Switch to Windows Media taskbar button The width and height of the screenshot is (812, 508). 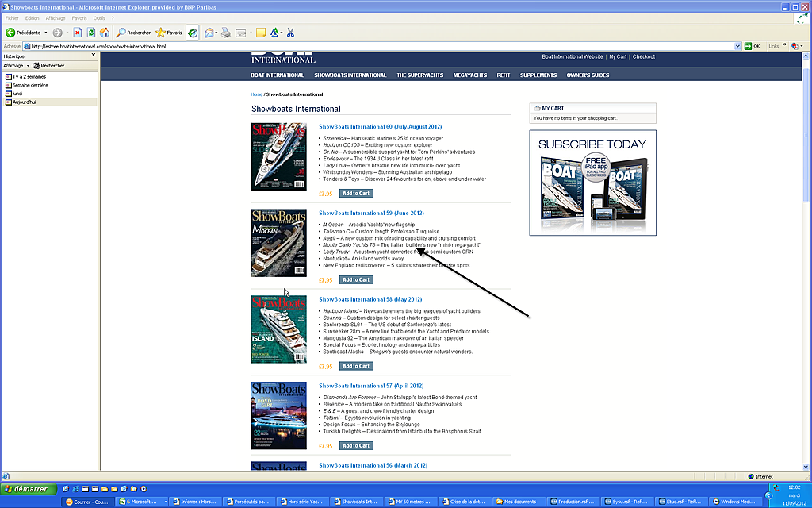pyautogui.click(x=735, y=502)
